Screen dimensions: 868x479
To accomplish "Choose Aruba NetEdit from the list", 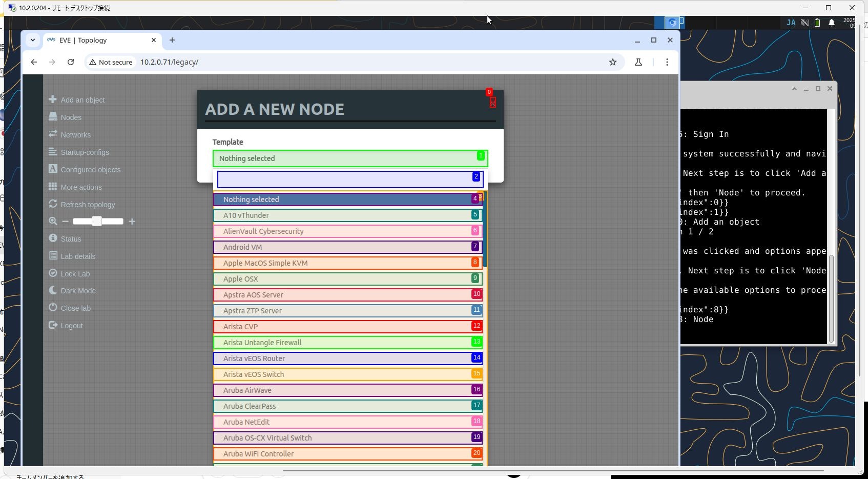I will (x=348, y=422).
